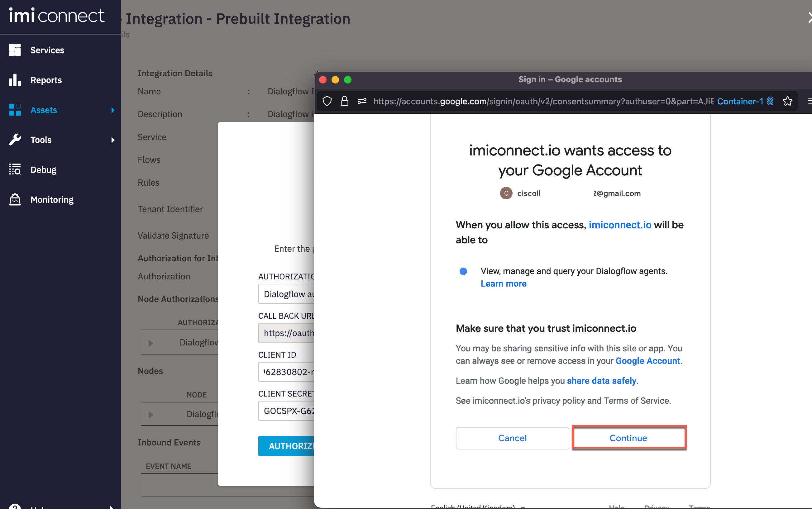Expand the Dialogflow node authorization row
Image resolution: width=812 pixels, height=509 pixels.
tap(150, 343)
